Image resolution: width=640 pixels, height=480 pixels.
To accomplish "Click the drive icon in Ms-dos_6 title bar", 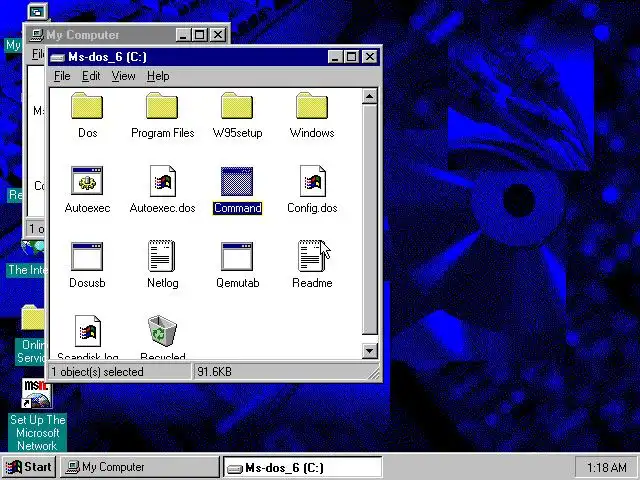I will (57, 58).
